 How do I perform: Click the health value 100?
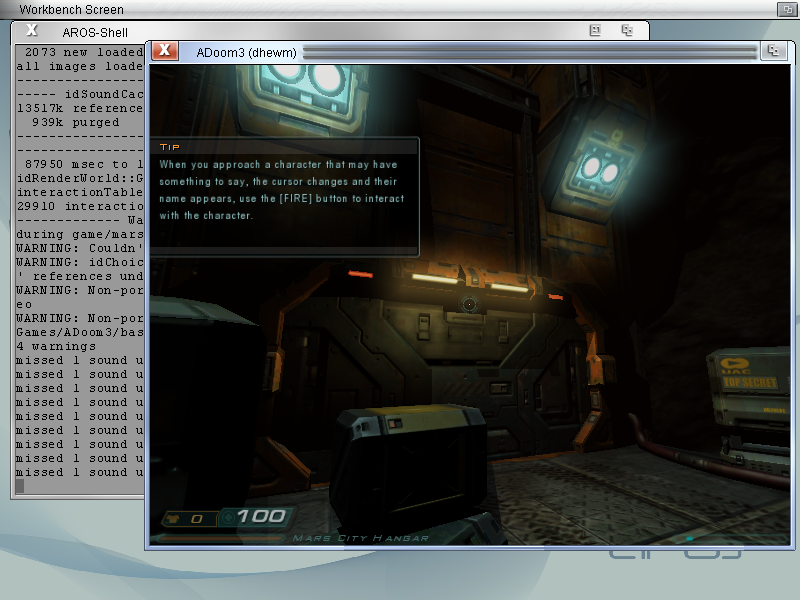(x=262, y=517)
